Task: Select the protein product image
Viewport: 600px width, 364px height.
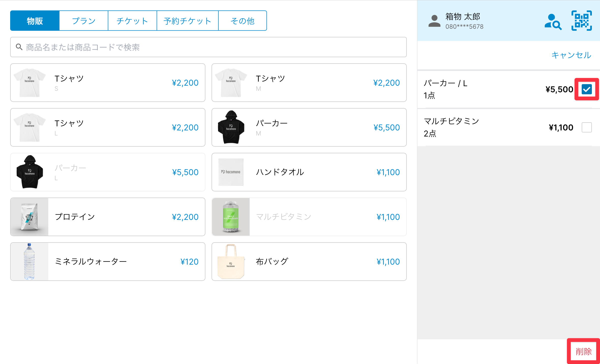Action: [29, 217]
